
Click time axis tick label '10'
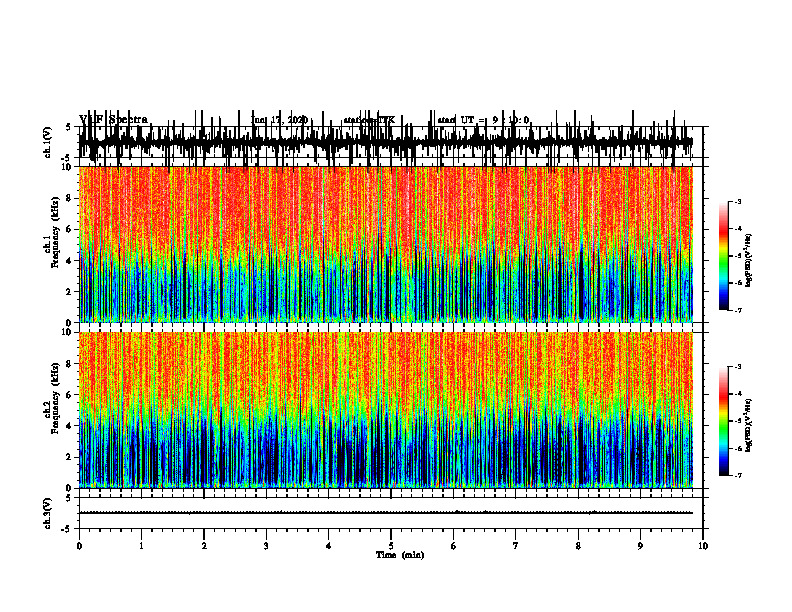pos(703,546)
